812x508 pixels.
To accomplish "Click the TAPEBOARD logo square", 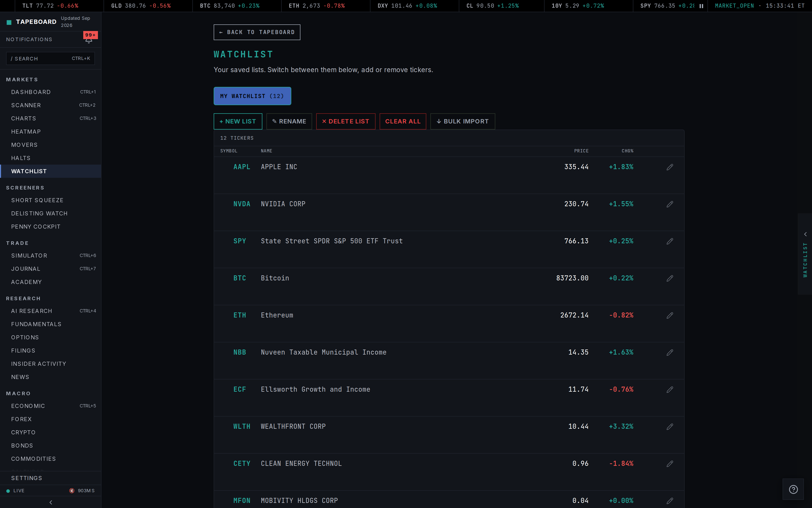I will point(9,22).
